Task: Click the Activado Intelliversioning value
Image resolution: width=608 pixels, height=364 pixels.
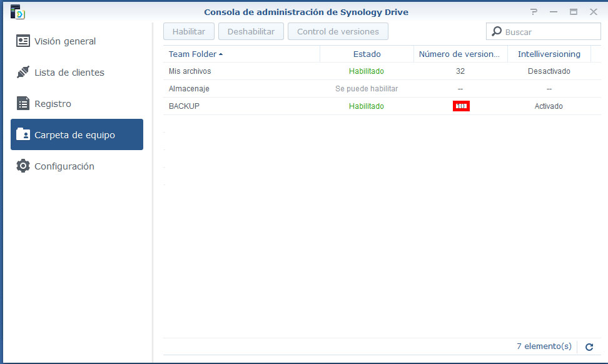Action: [x=549, y=106]
